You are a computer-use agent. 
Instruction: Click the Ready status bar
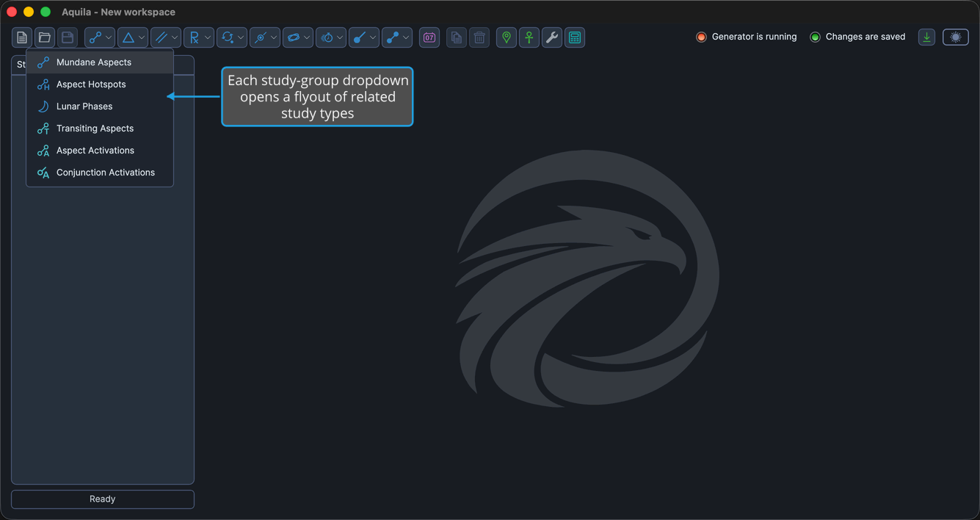pyautogui.click(x=103, y=499)
